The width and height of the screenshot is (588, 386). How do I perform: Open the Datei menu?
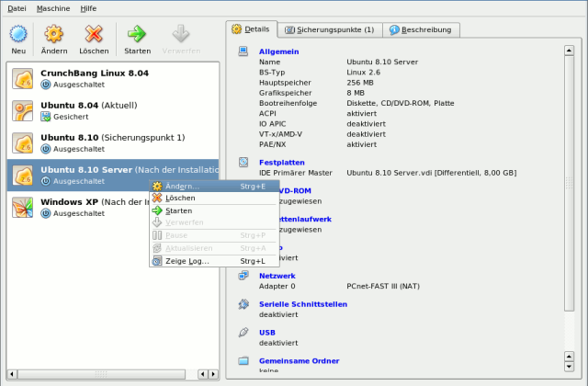(x=17, y=8)
